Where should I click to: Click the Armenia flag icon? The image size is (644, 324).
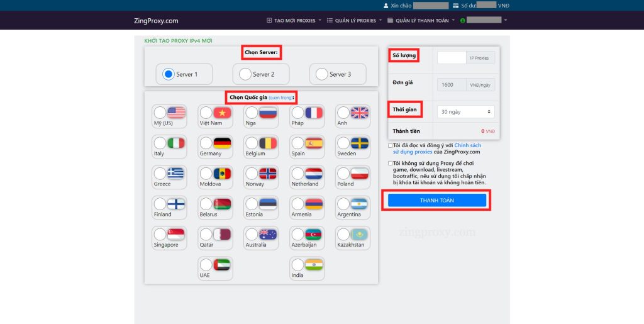pyautogui.click(x=314, y=204)
